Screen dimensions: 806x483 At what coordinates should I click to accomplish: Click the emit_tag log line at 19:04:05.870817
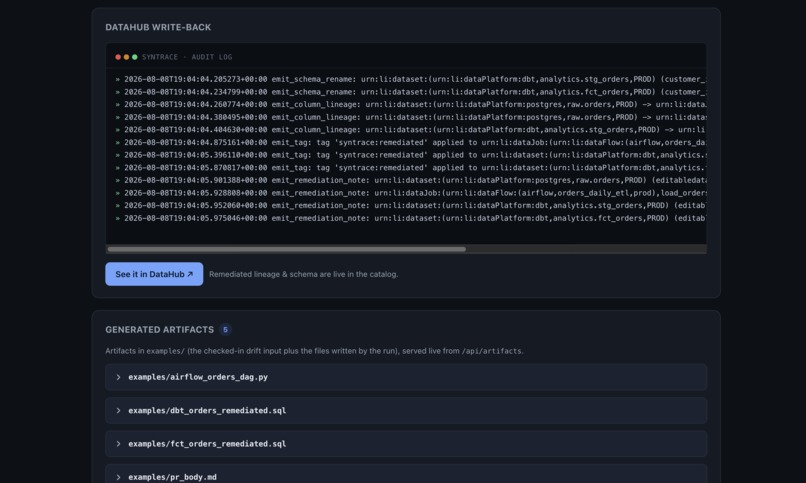tap(411, 168)
